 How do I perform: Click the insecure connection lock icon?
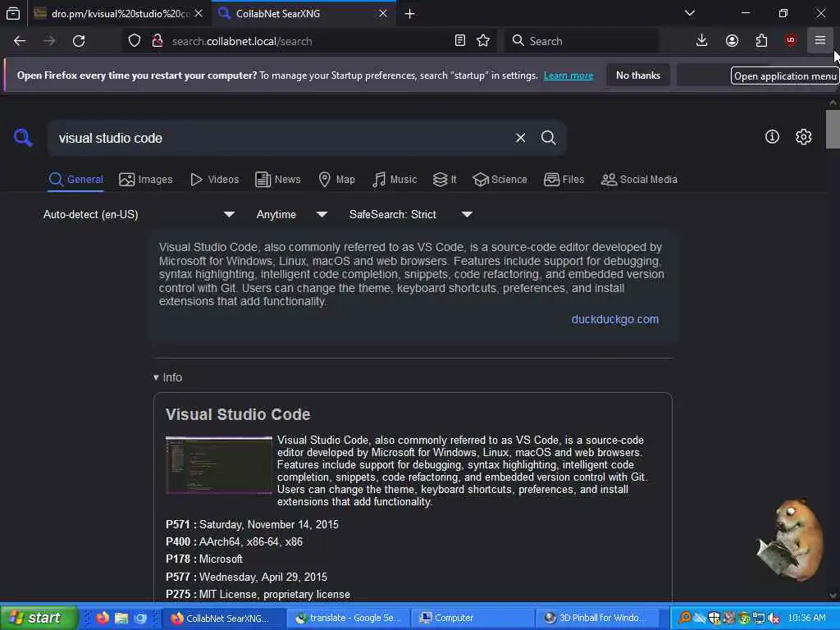(157, 41)
